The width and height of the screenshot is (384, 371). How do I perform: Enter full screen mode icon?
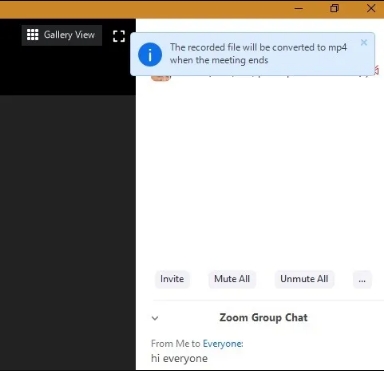point(119,36)
